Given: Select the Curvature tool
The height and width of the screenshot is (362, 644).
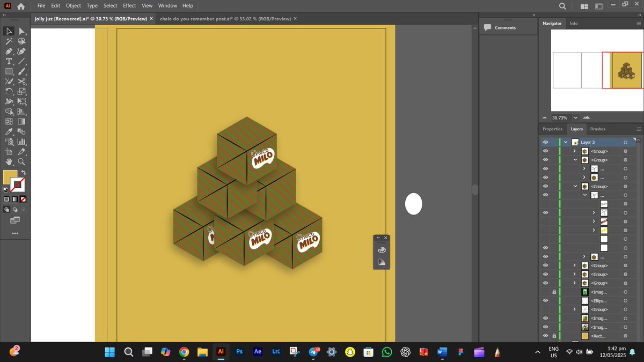Looking at the screenshot, I should [x=22, y=51].
